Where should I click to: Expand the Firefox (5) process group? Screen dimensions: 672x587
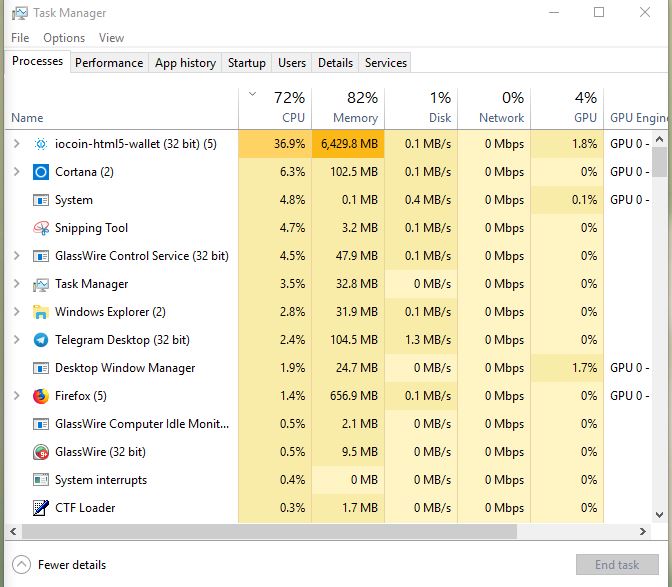[17, 395]
